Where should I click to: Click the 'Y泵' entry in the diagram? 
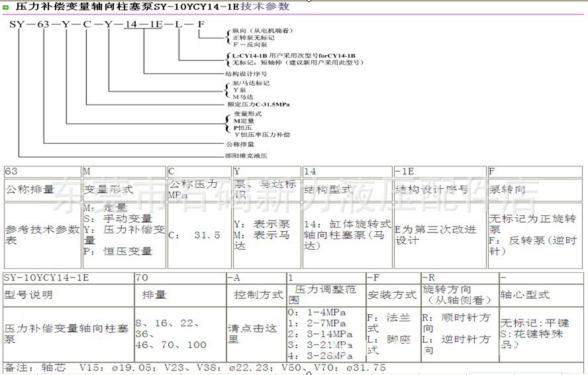point(240,90)
